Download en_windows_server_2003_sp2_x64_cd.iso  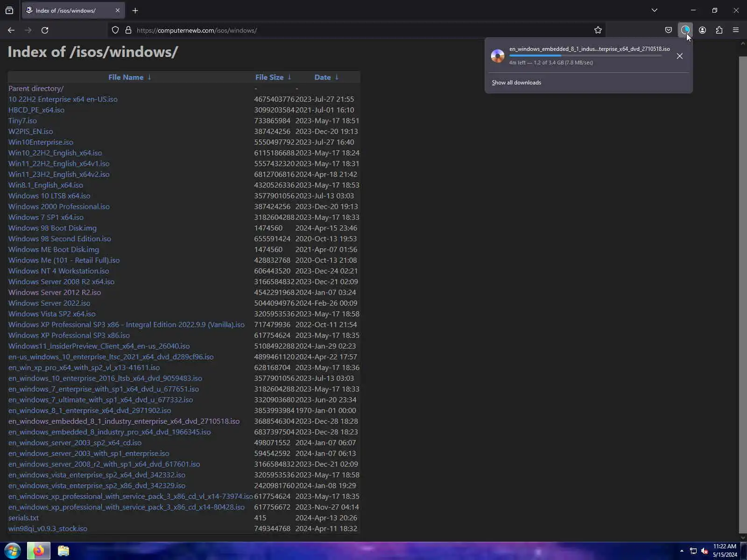pos(75,443)
